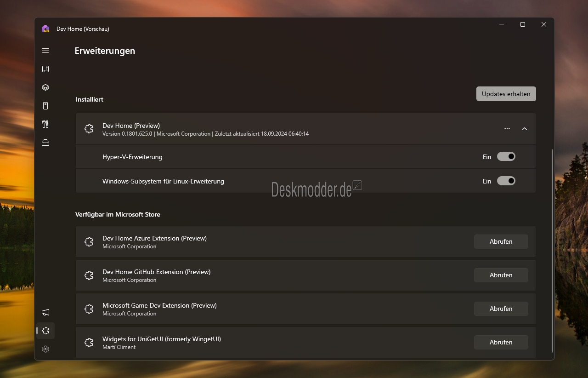Click puzzle icon of Dev Home (Preview)
588x378 pixels.
[89, 129]
